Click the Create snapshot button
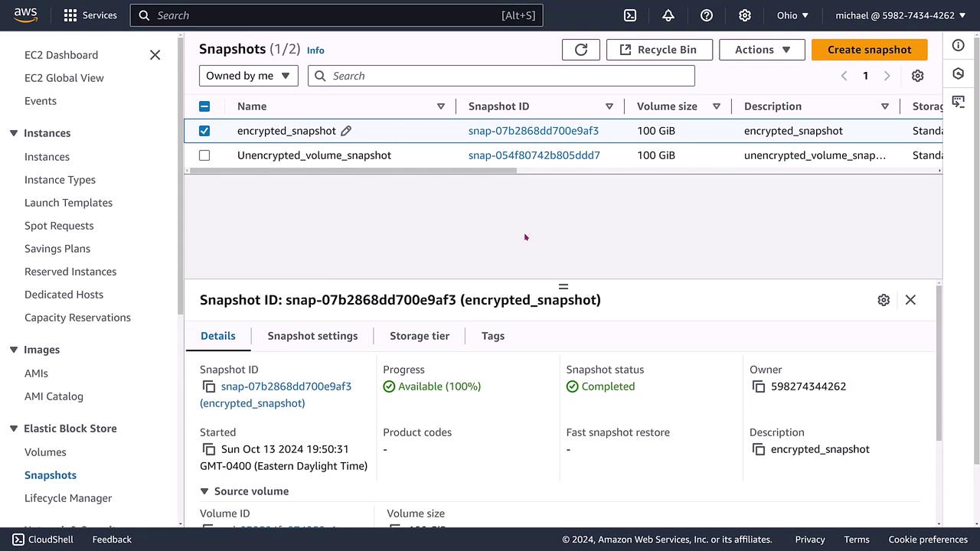Viewport: 980px width, 551px height. click(869, 50)
